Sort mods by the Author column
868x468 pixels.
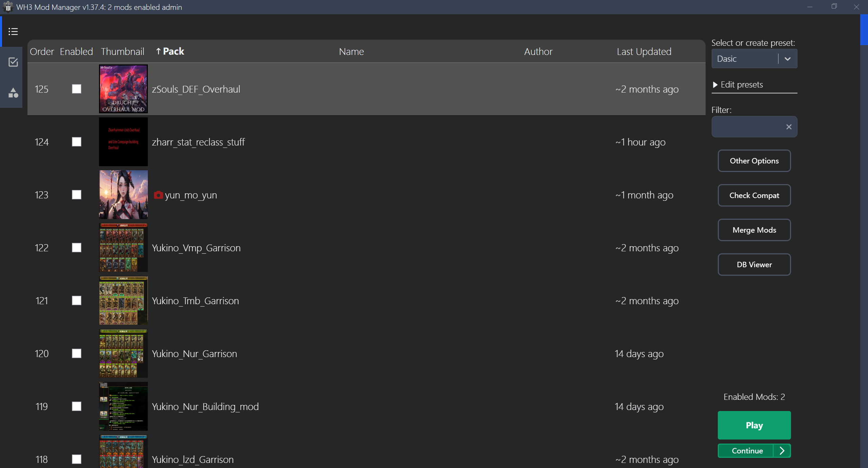[x=538, y=52]
